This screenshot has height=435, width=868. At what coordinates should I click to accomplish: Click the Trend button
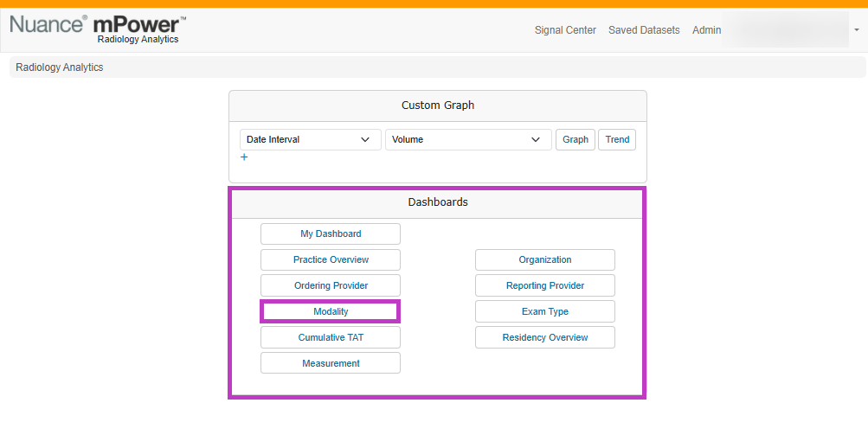click(617, 139)
